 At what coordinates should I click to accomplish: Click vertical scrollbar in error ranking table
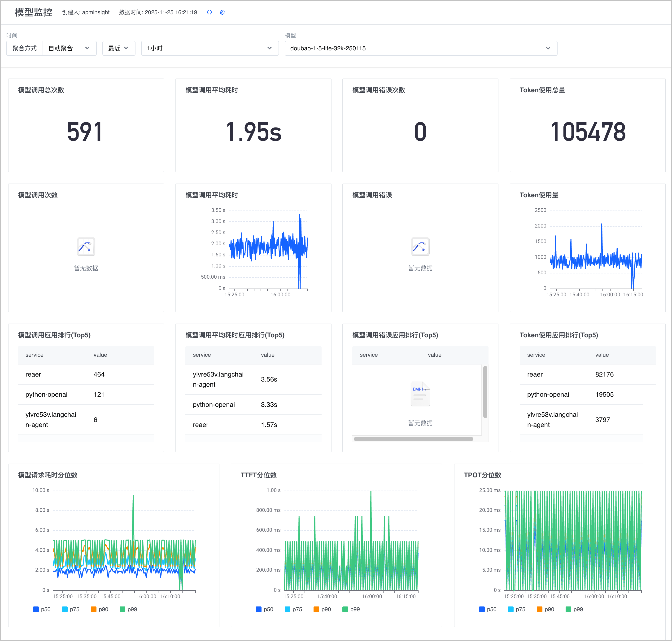pyautogui.click(x=485, y=392)
